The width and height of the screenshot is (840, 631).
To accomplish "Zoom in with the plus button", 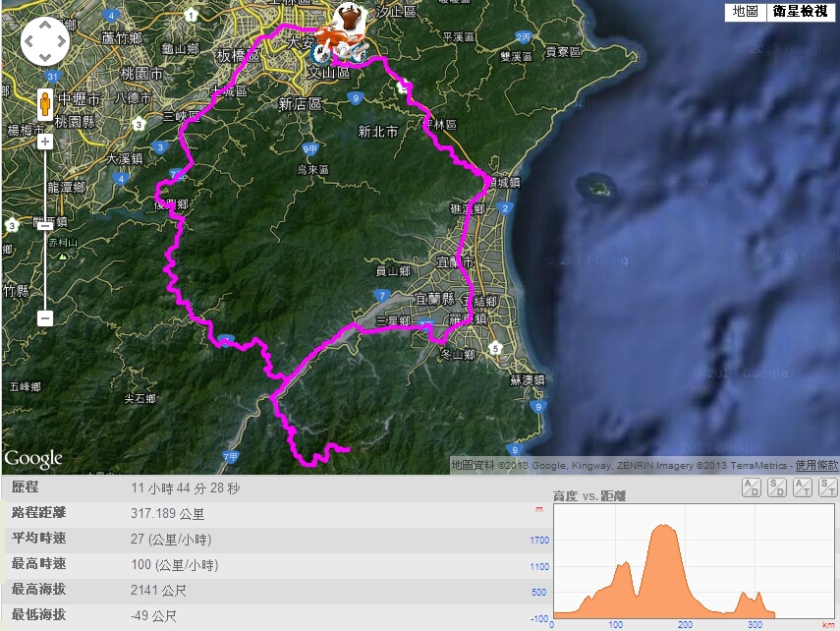I will click(x=45, y=143).
